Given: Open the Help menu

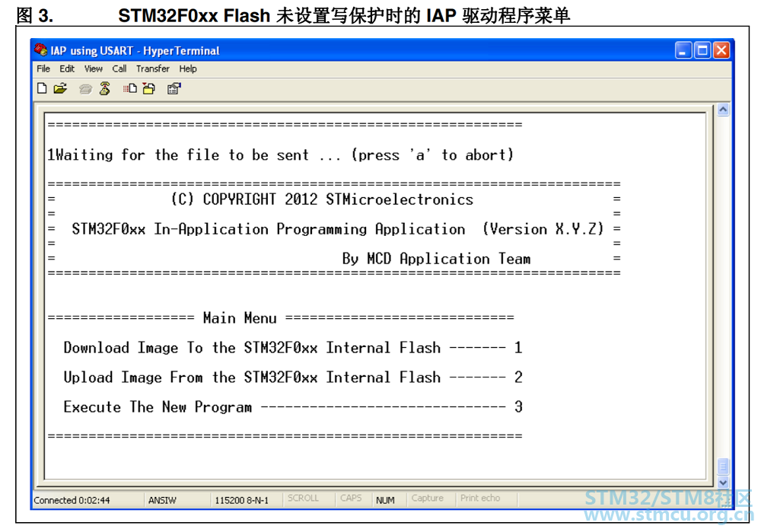Looking at the screenshot, I should pos(188,69).
